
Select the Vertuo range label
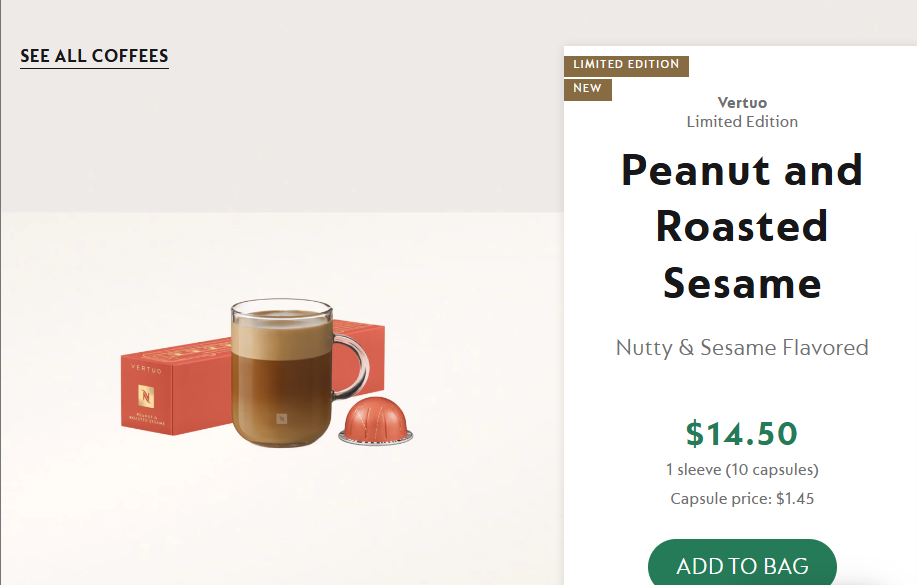pyautogui.click(x=742, y=103)
